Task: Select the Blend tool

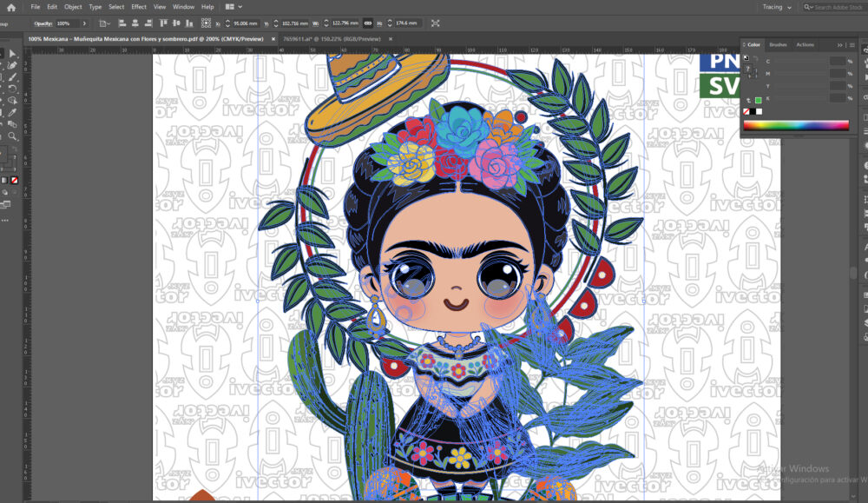Action: pos(12,124)
